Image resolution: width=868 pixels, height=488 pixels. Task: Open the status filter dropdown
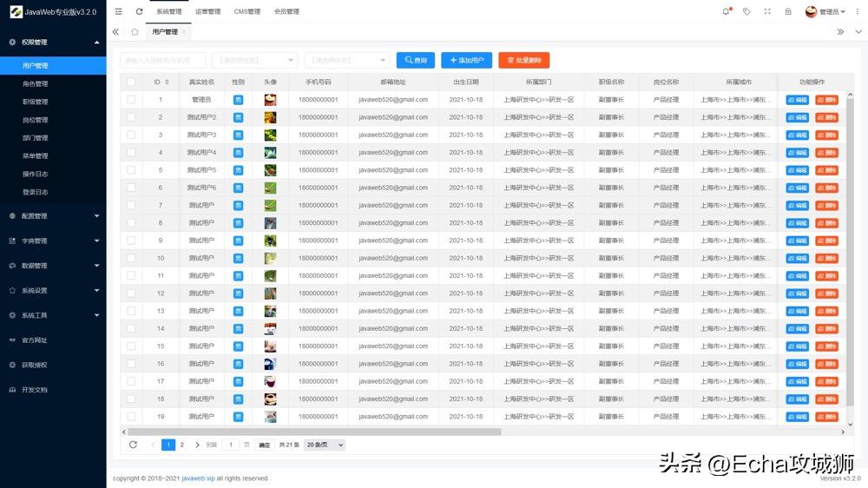pyautogui.click(x=347, y=60)
